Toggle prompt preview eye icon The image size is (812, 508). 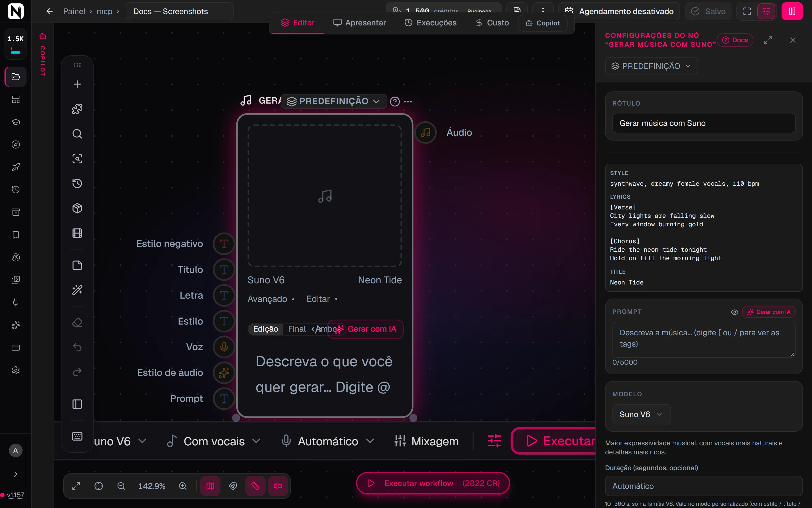coord(734,312)
